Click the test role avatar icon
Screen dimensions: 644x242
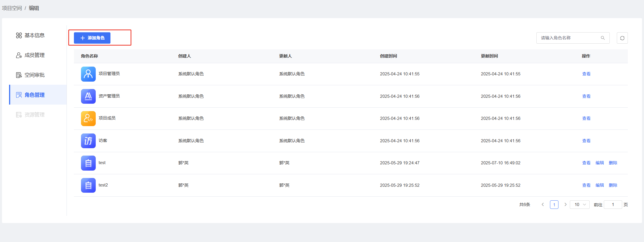coord(88,163)
